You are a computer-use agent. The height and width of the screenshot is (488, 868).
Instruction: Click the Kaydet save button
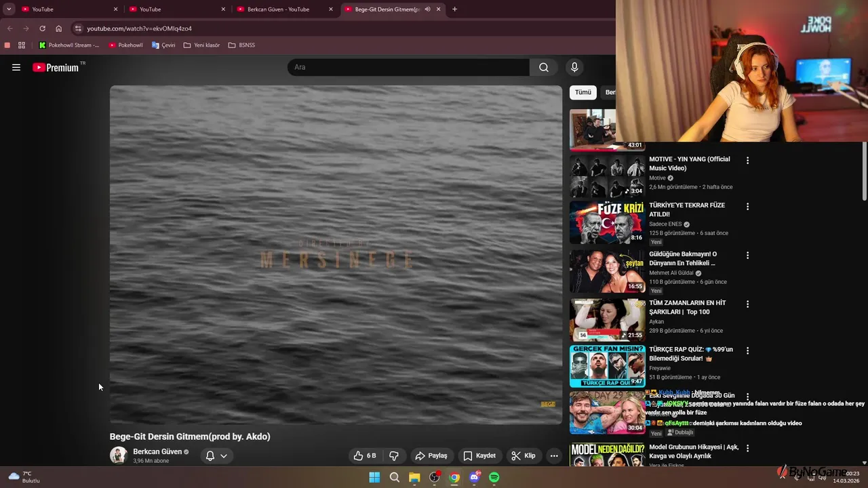click(479, 455)
